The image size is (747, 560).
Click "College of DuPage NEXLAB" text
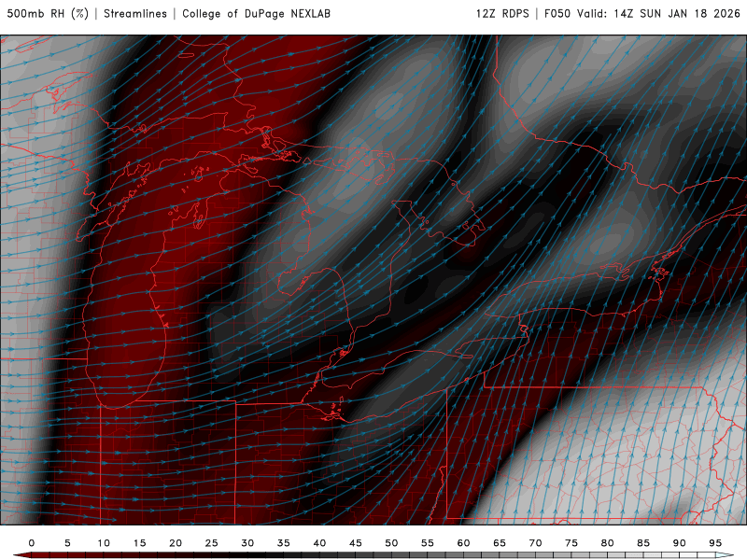click(256, 13)
